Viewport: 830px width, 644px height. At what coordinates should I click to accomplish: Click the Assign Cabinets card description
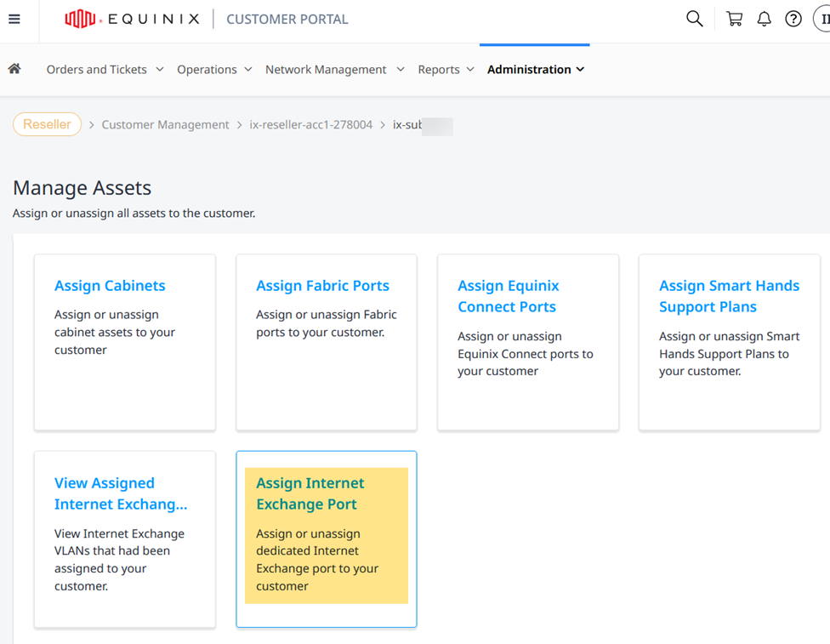point(115,332)
